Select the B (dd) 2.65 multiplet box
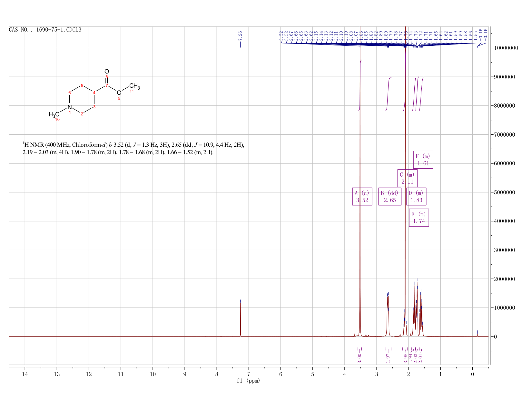Image resolution: width=532 pixels, height=411 pixels. point(390,196)
